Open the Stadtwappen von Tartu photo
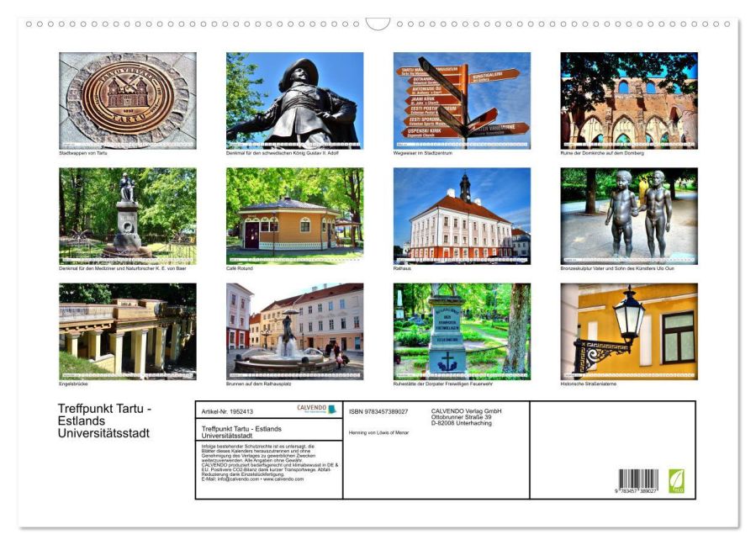Screen dimensions: 756x545 [x=127, y=100]
